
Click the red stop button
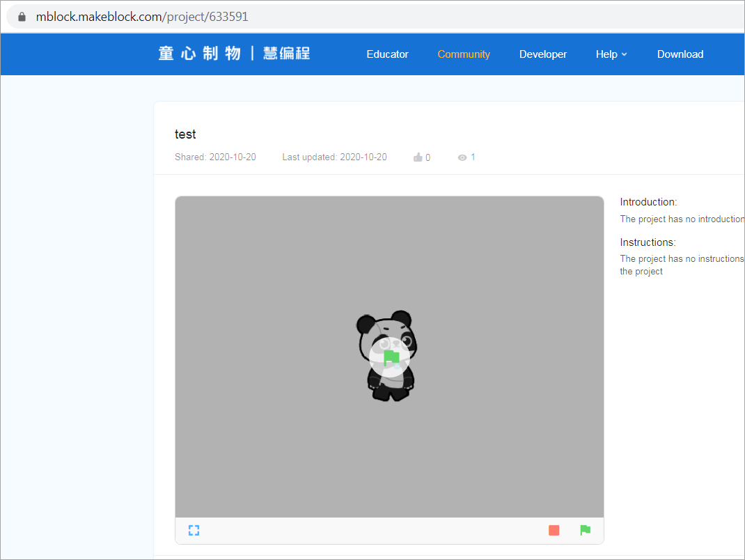click(x=554, y=530)
